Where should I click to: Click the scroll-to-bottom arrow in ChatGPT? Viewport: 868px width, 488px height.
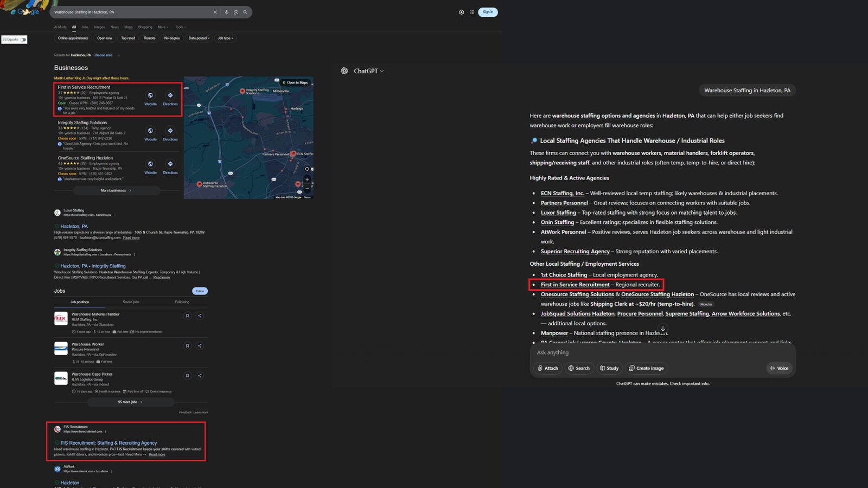tap(663, 329)
